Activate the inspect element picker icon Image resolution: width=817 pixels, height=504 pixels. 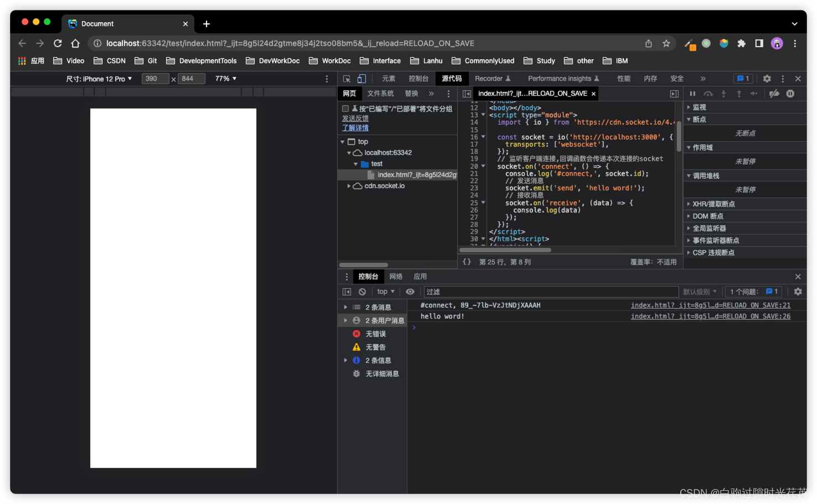pyautogui.click(x=347, y=79)
